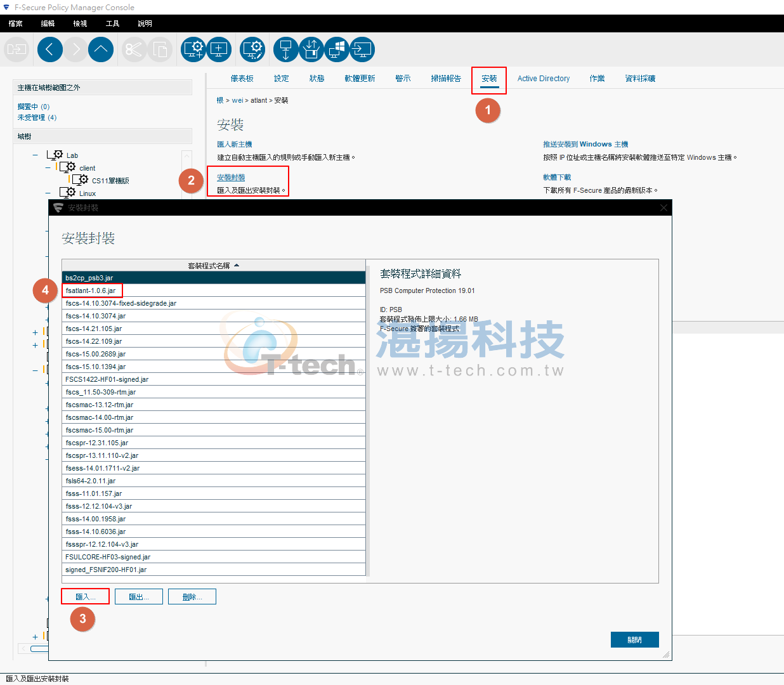Open the 檢視 menu
The height and width of the screenshot is (685, 784).
[x=80, y=23]
